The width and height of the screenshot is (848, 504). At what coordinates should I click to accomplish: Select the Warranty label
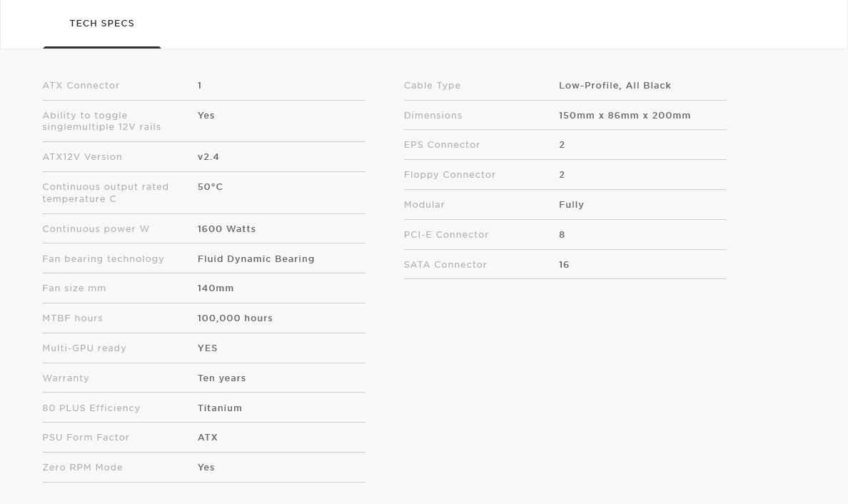pos(66,378)
